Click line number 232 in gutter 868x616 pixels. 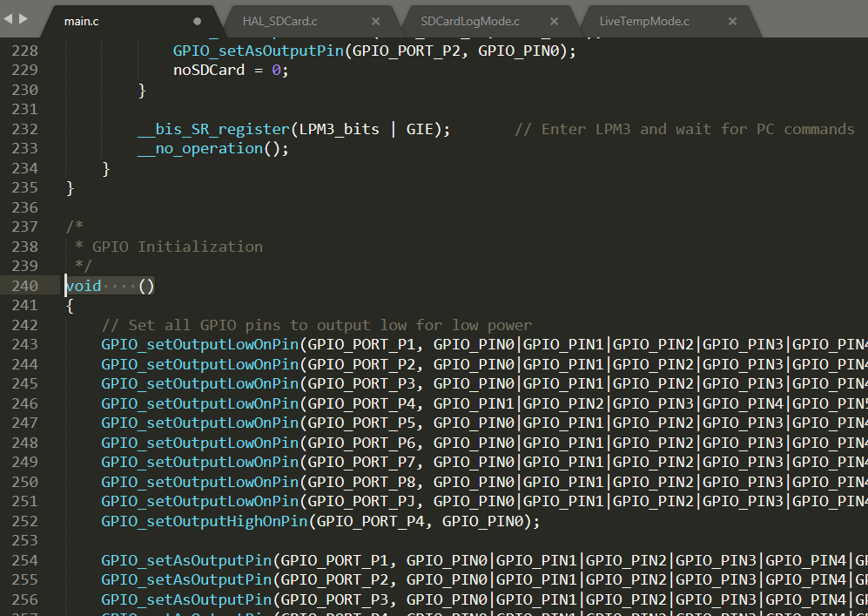point(25,129)
